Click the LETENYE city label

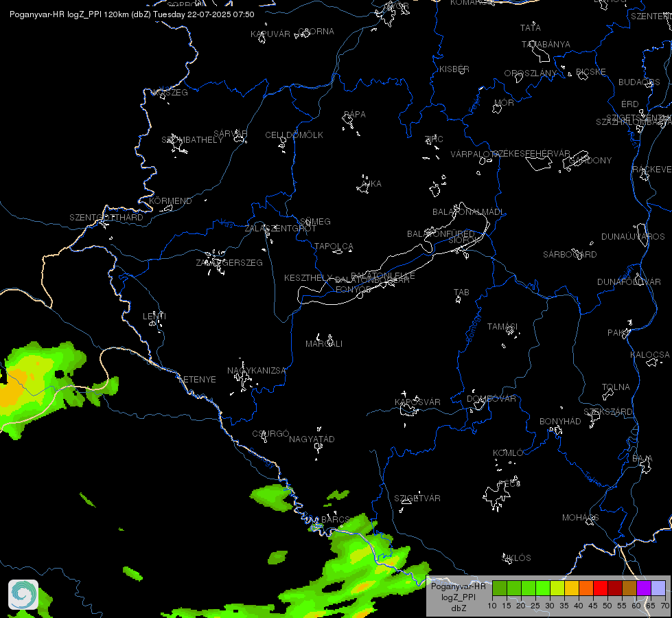(x=197, y=380)
